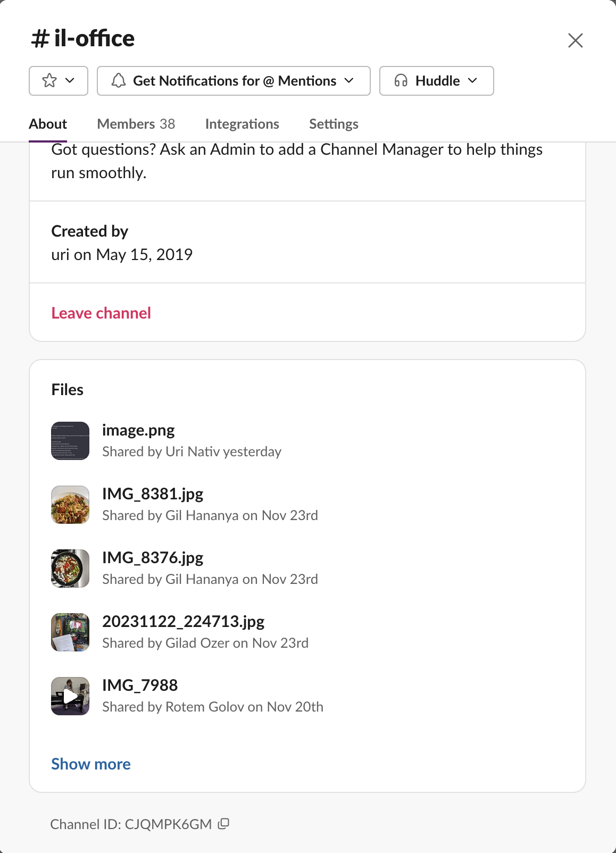616x853 pixels.
Task: Switch to the Integrations tab
Action: [242, 124]
